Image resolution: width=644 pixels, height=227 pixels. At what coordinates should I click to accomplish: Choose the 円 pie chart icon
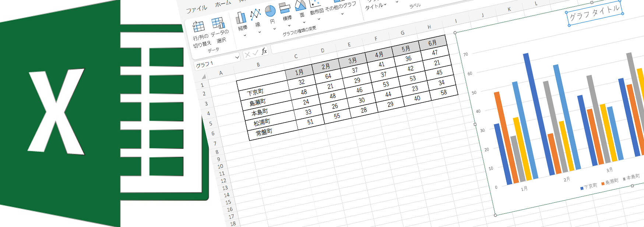(x=270, y=11)
